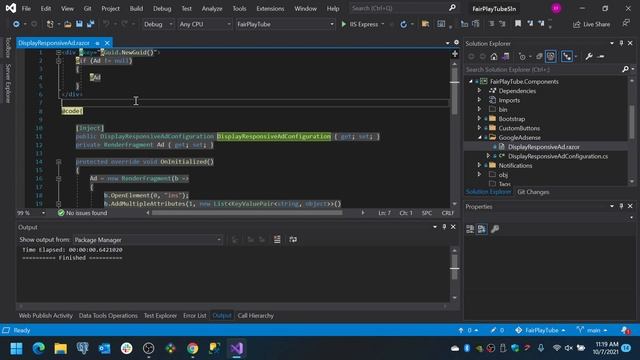640x360 pixels.
Task: Open the Git menu
Action: 87,9
